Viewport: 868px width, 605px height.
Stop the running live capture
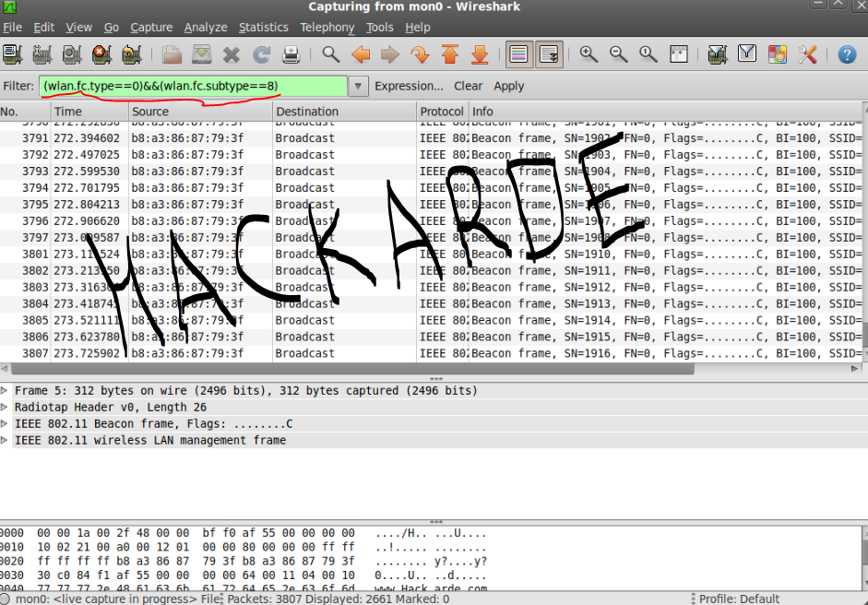pos(101,54)
